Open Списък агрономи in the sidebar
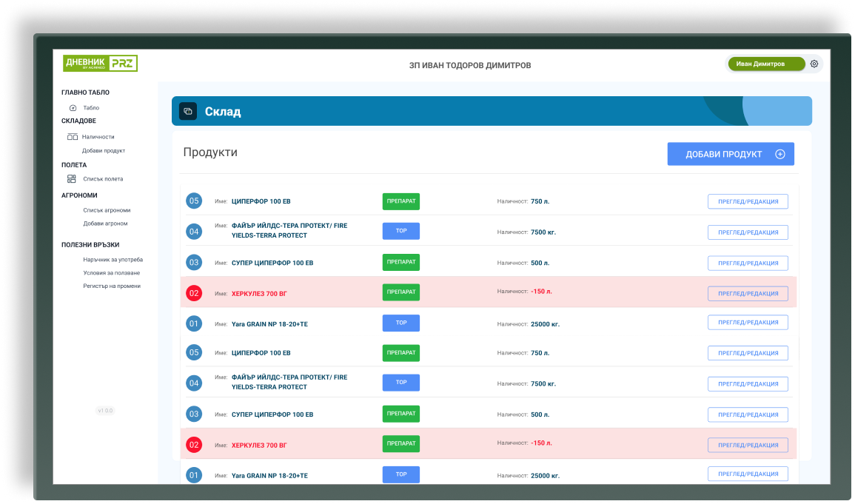Image resolution: width=855 pixels, height=504 pixels. [x=107, y=210]
